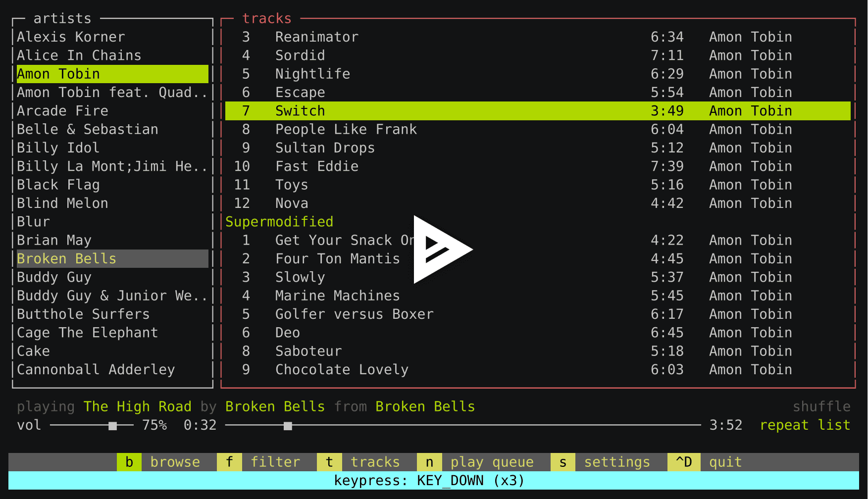Viewport: 868px width, 499px height.
Task: Click the Supermodified album heading
Action: [279, 221]
